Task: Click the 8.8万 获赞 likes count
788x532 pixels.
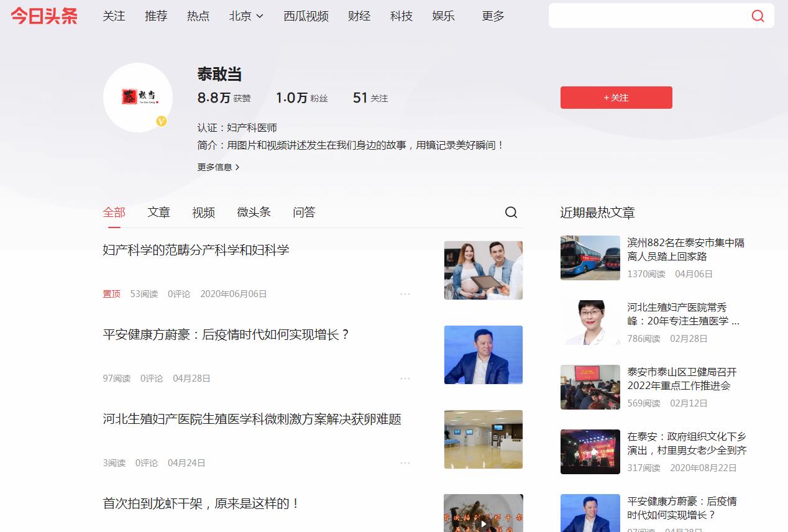Action: click(x=224, y=98)
